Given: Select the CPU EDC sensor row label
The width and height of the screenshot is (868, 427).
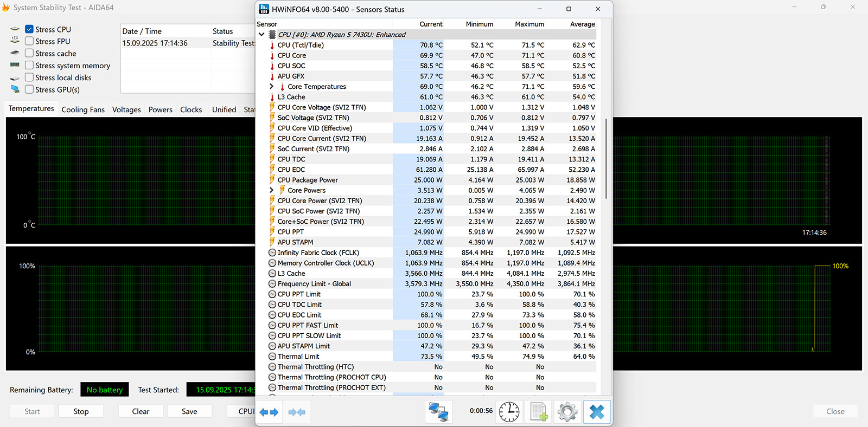Looking at the screenshot, I should (x=291, y=170).
